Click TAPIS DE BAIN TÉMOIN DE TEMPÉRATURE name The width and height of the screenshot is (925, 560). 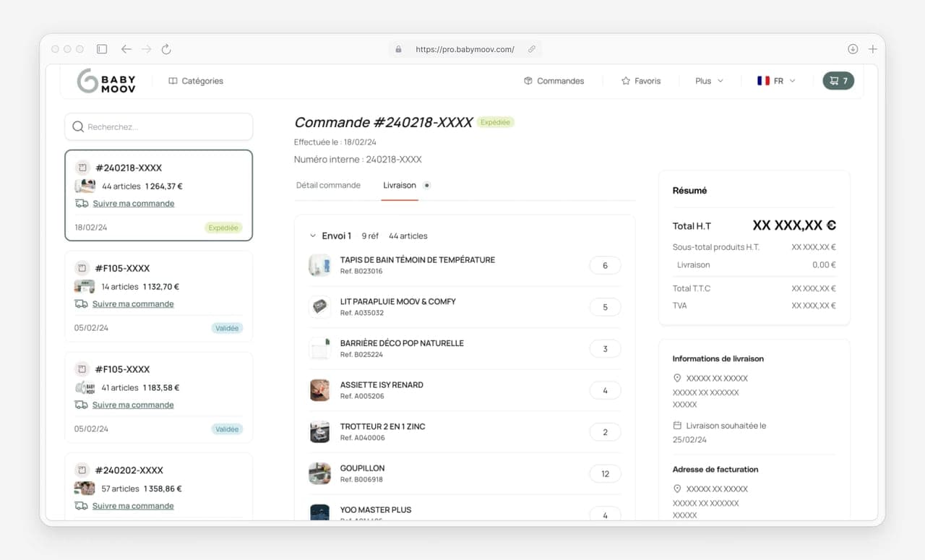click(418, 260)
